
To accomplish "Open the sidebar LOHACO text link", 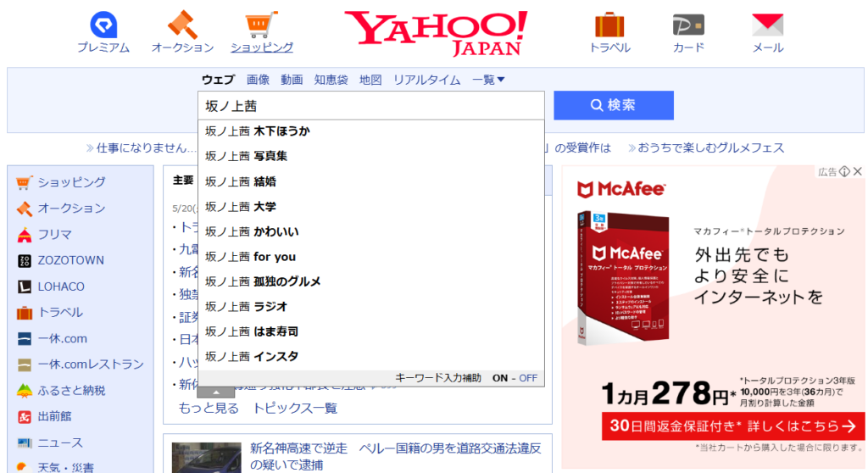I will [61, 287].
